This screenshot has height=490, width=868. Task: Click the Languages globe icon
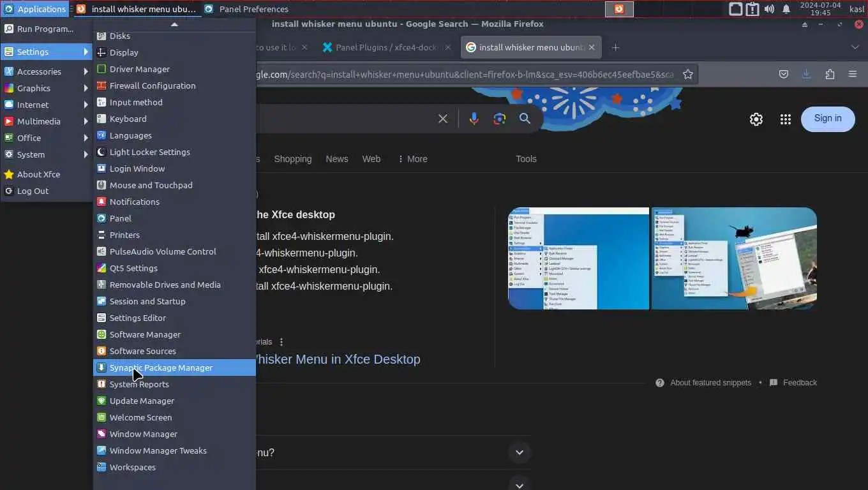pos(101,135)
